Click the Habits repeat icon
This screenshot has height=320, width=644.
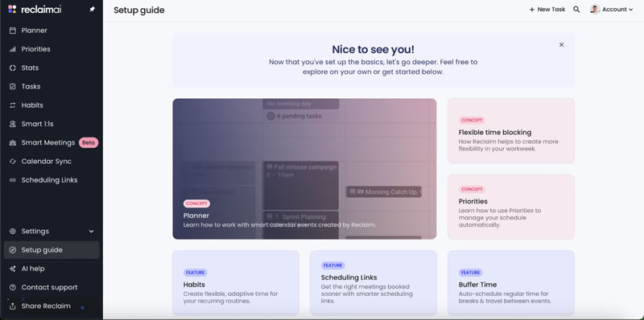(13, 105)
